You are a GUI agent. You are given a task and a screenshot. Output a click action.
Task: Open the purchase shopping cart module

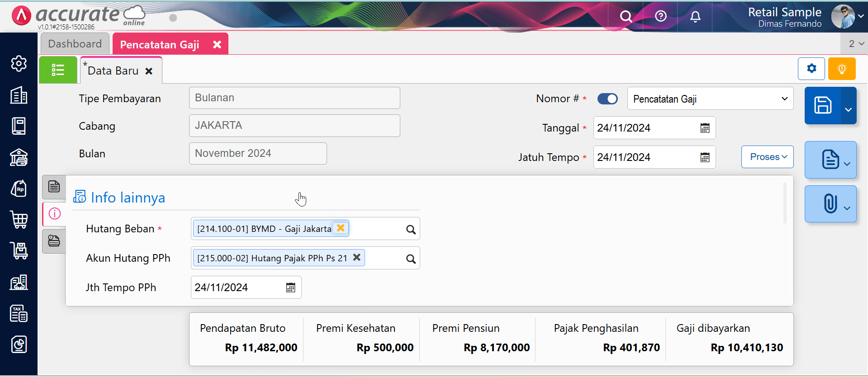pos(19,220)
